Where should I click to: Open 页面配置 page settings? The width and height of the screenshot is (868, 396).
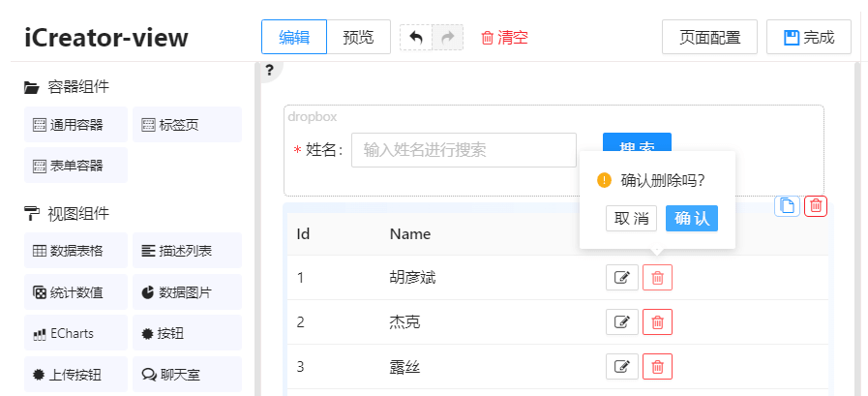[x=709, y=38]
